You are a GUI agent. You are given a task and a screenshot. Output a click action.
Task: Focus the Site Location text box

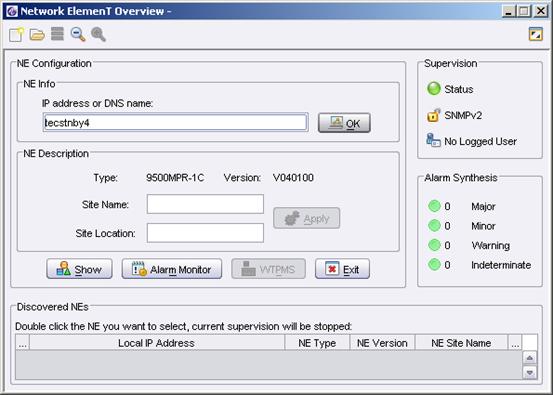click(x=205, y=233)
